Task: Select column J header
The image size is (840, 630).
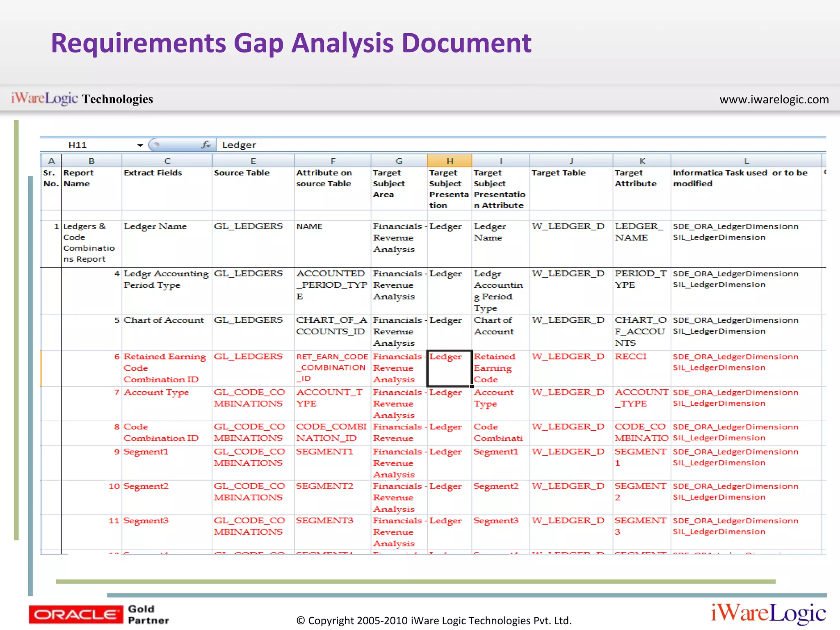Action: [x=571, y=161]
